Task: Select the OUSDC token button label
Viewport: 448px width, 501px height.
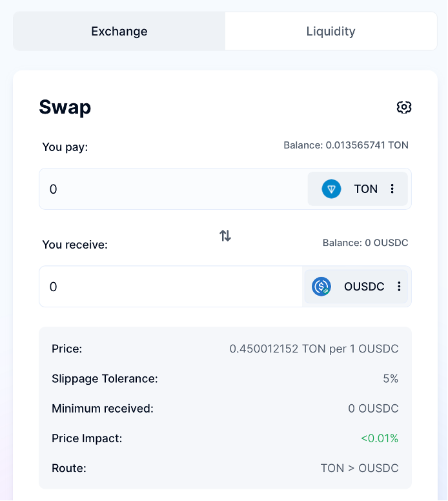Action: [364, 287]
